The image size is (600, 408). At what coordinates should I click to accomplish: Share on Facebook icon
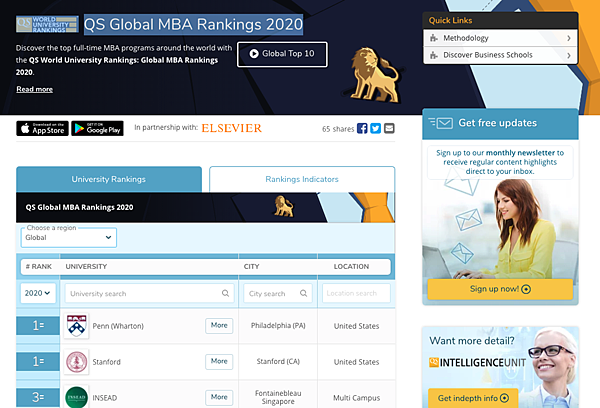pyautogui.click(x=362, y=128)
